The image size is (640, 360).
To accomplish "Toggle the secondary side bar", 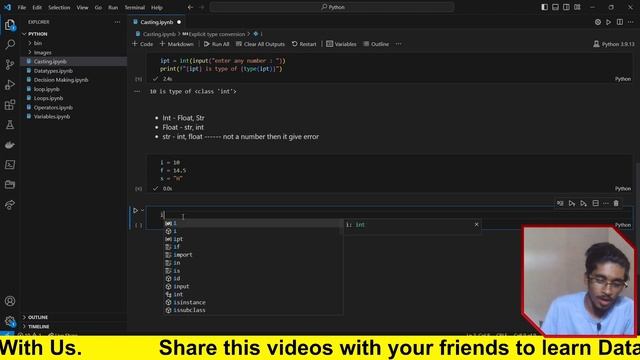I will 566,7.
